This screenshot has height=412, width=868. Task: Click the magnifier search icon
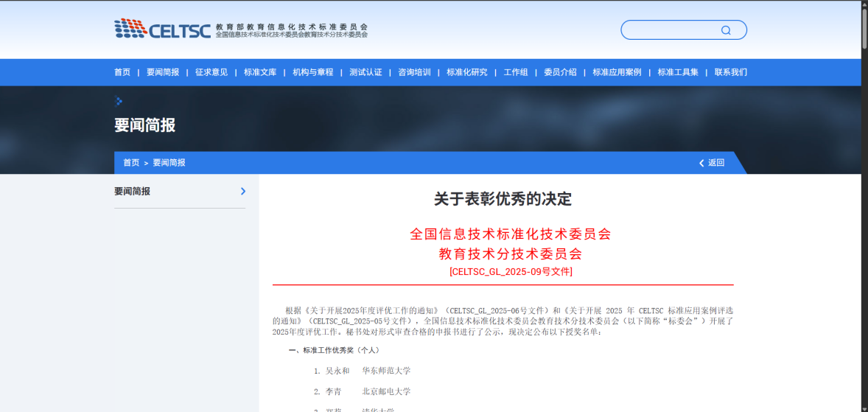click(726, 30)
